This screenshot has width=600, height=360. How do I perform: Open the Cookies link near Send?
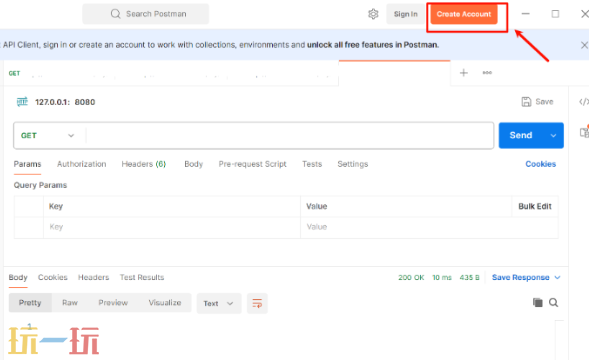click(x=540, y=164)
